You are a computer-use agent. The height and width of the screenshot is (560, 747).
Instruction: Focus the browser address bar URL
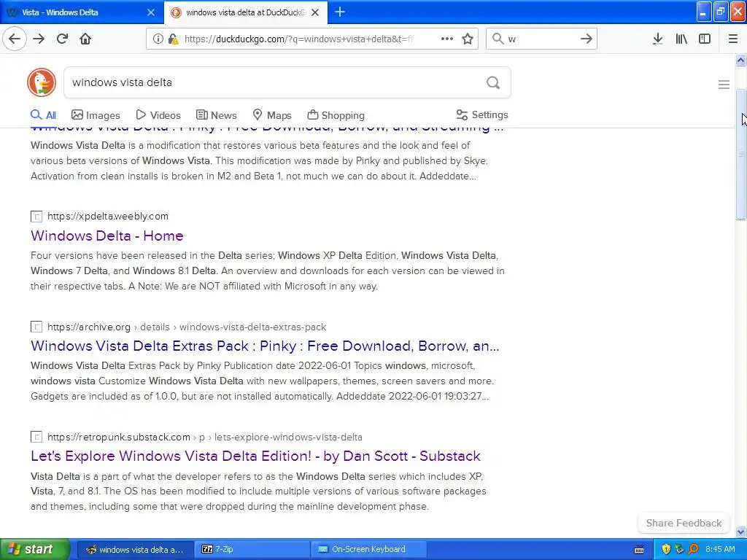(298, 39)
